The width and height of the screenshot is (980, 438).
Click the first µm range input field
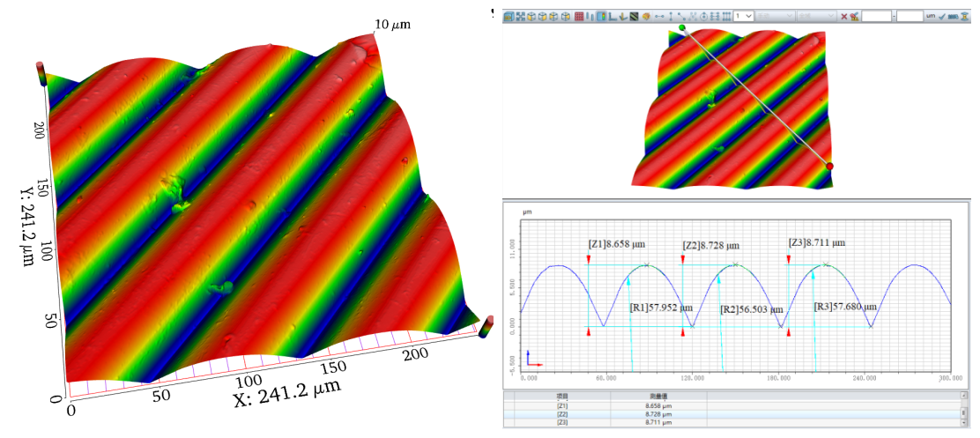[876, 16]
